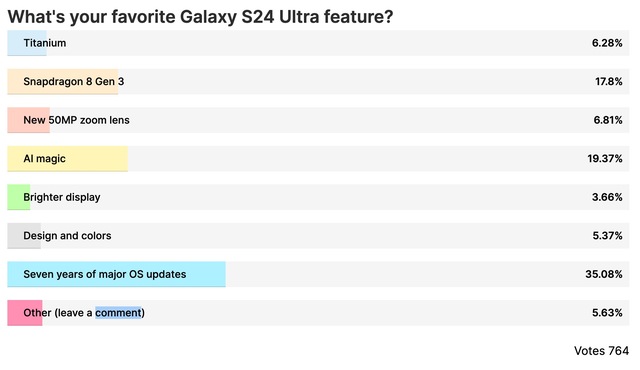Choose Seven years of major OS updates
Viewport: 640px width, 370px height.
pyautogui.click(x=318, y=274)
